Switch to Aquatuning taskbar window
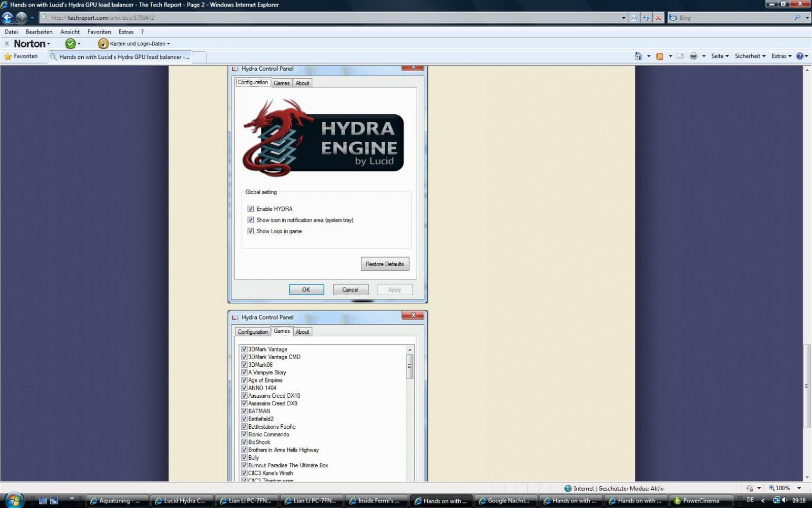The image size is (812, 508). (x=117, y=501)
